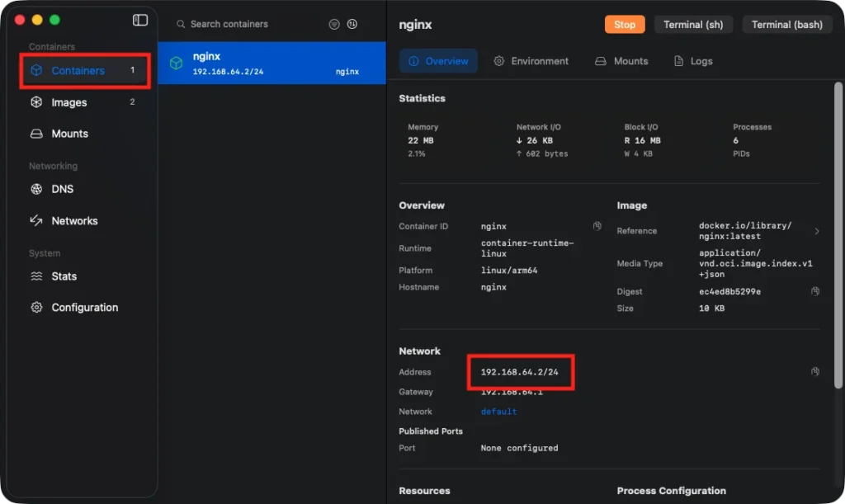
Task: Click the Logs tab document icon
Action: 679,61
